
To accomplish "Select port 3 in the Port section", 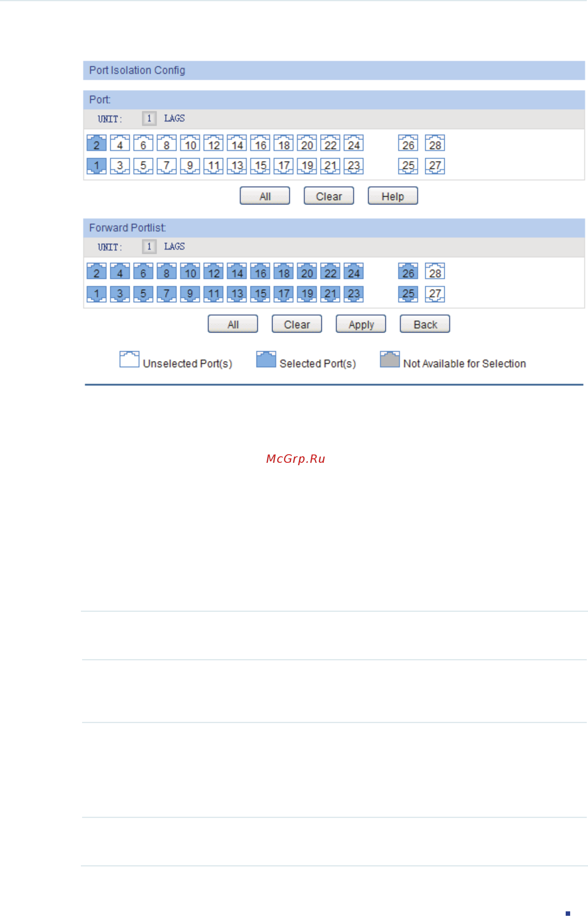I will 120,166.
